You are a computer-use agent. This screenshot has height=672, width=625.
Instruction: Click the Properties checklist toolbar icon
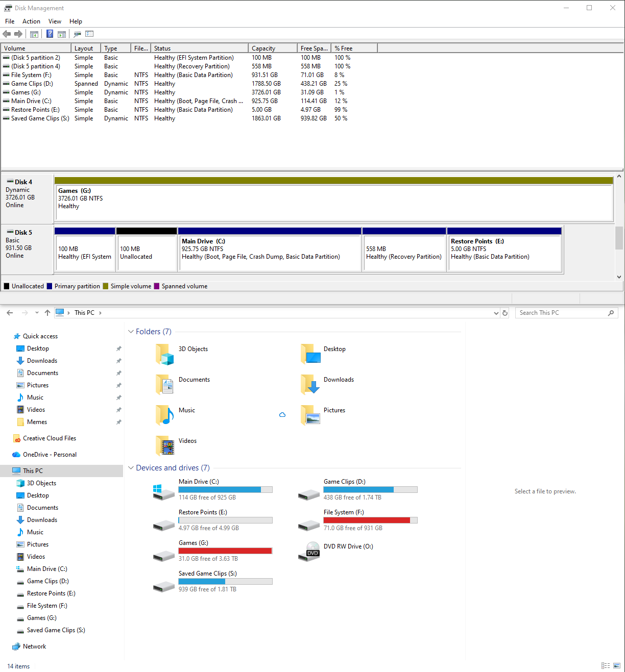click(89, 34)
